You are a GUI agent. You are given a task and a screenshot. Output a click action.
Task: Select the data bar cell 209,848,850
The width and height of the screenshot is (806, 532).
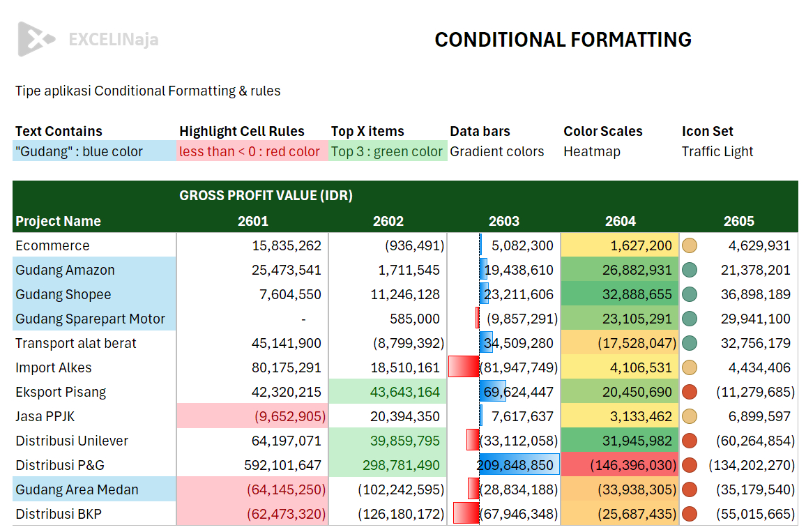(504, 465)
